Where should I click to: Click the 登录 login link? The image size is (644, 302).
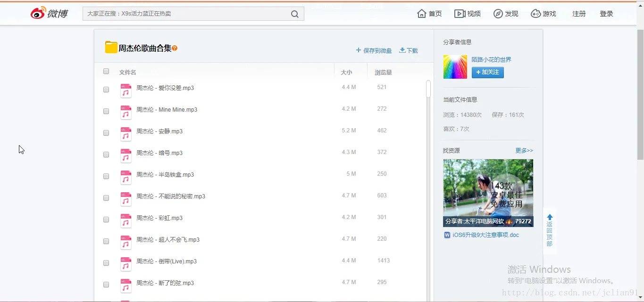(x=606, y=14)
